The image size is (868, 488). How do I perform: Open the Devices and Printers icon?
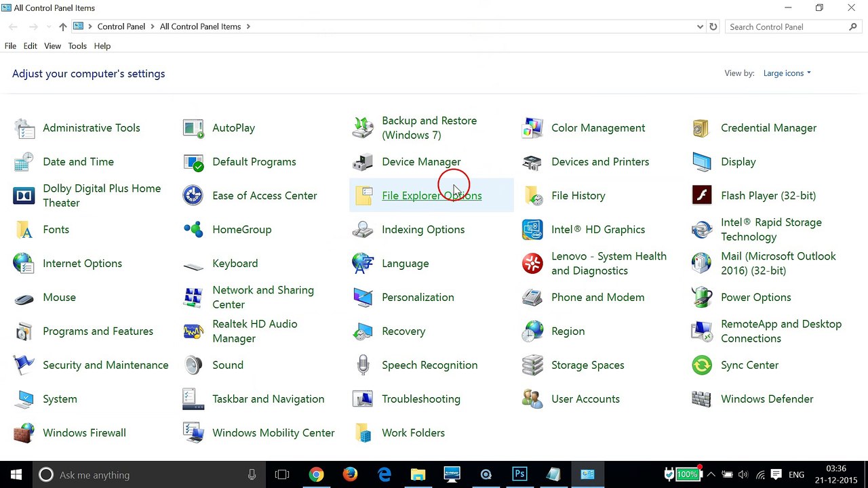point(532,162)
